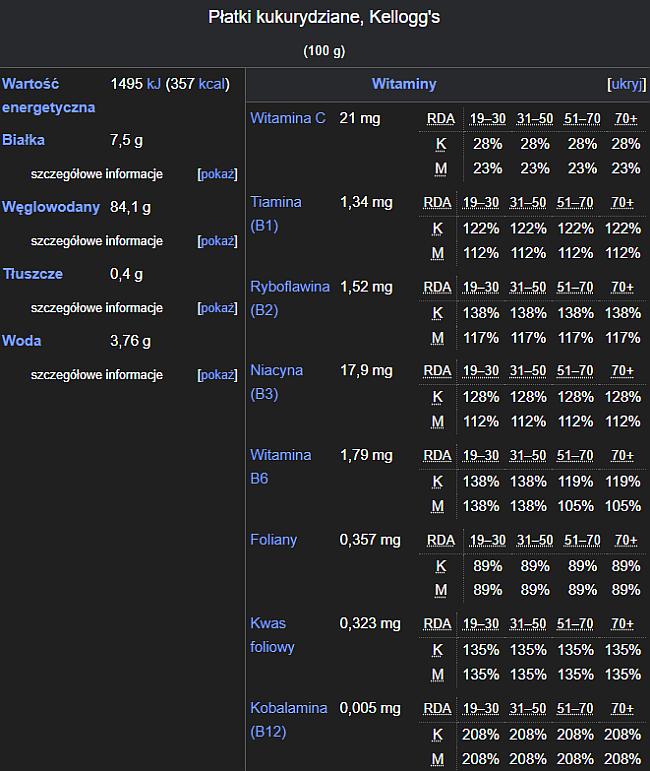This screenshot has width=650, height=771.
Task: Open the Białka link
Action: [x=23, y=140]
